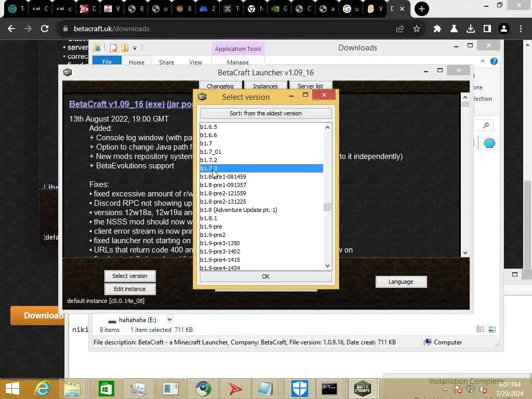Open File Explorer from the taskbar
Screen dimensions: 532x399
(73, 389)
